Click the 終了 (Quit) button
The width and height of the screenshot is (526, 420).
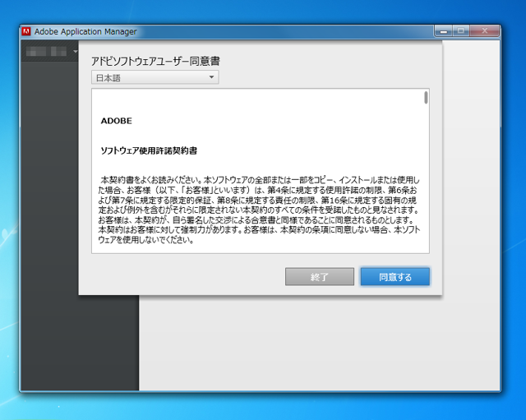320,277
